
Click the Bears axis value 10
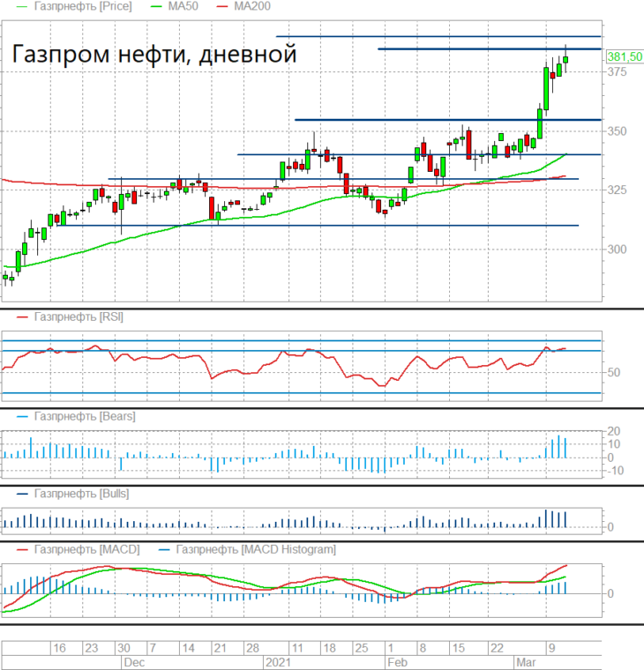(614, 444)
